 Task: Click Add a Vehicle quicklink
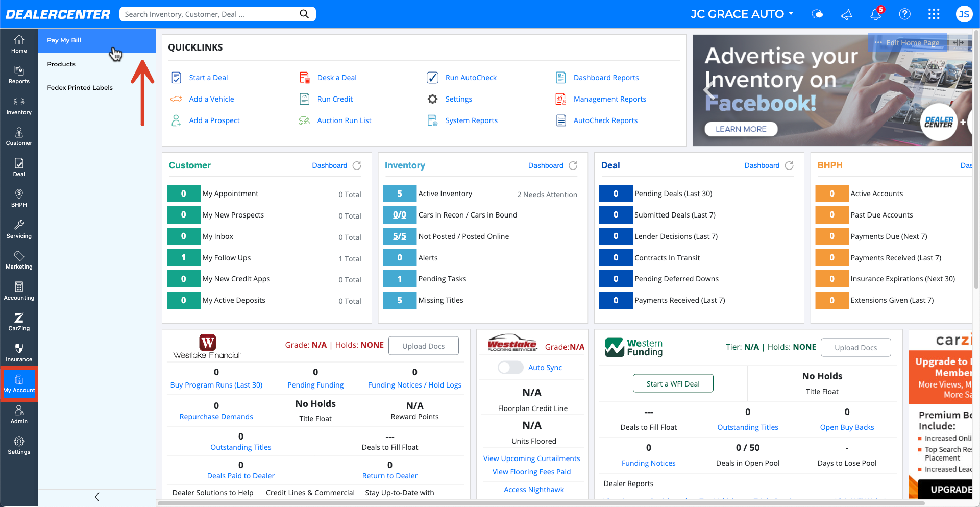(211, 99)
